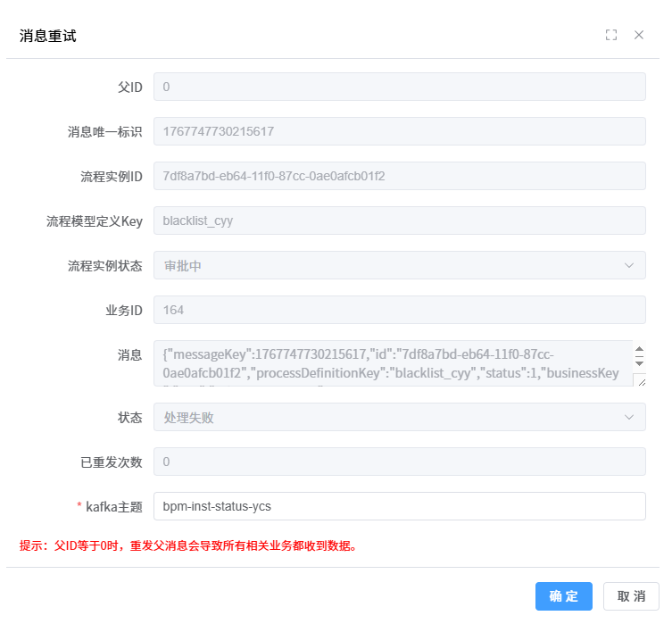Click the 业务ID field

(x=400, y=310)
